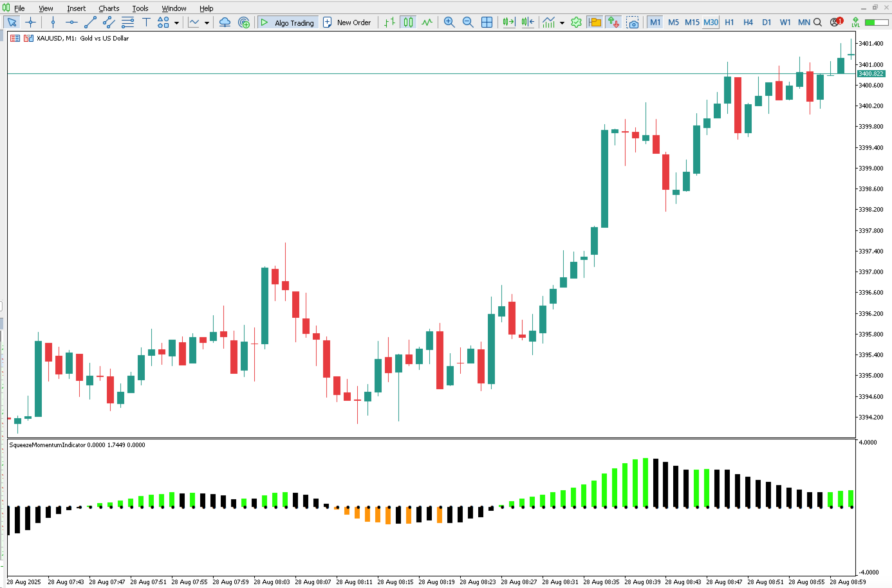892x588 pixels.
Task: Pick the horizontal line drawing tool
Action: click(x=71, y=23)
